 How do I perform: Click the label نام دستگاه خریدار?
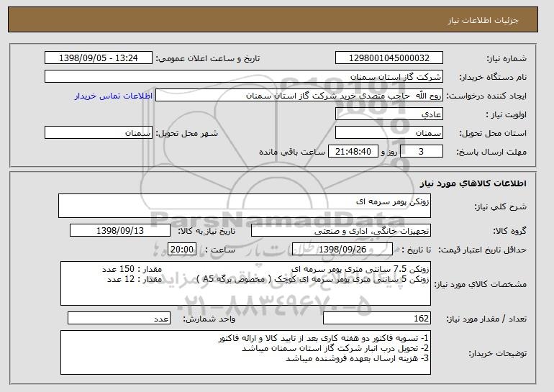click(x=493, y=77)
